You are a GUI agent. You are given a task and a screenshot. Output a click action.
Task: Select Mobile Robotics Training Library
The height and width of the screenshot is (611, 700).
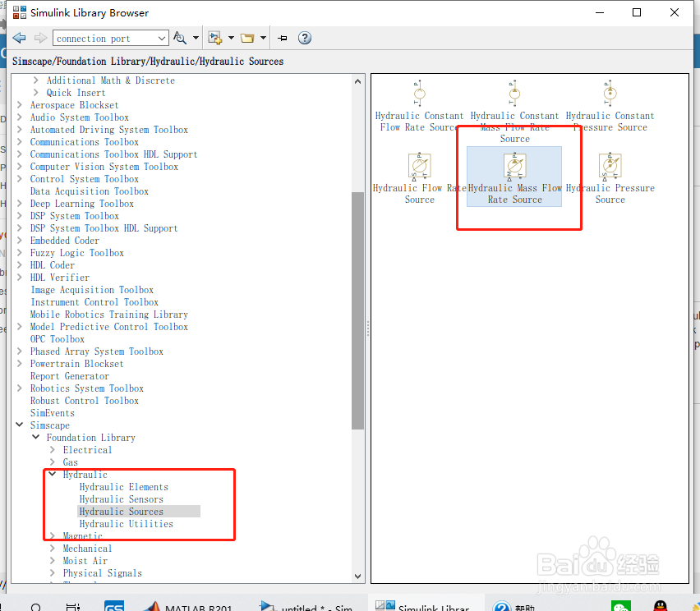click(x=109, y=315)
